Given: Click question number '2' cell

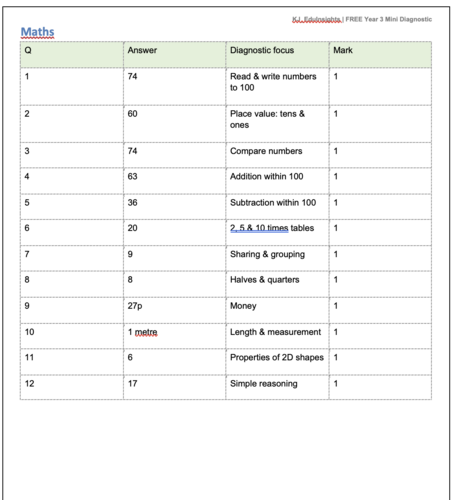Looking at the screenshot, I should 72,124.
